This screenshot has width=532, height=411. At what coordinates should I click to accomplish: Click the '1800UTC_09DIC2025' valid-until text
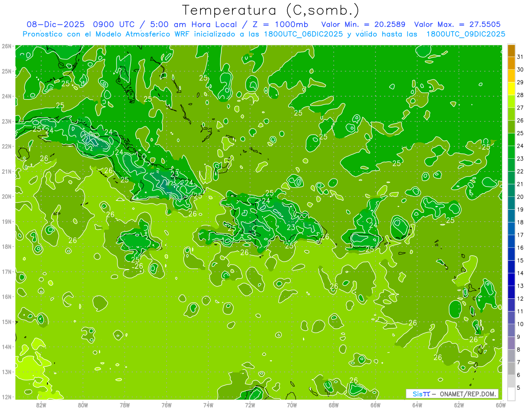coord(465,34)
